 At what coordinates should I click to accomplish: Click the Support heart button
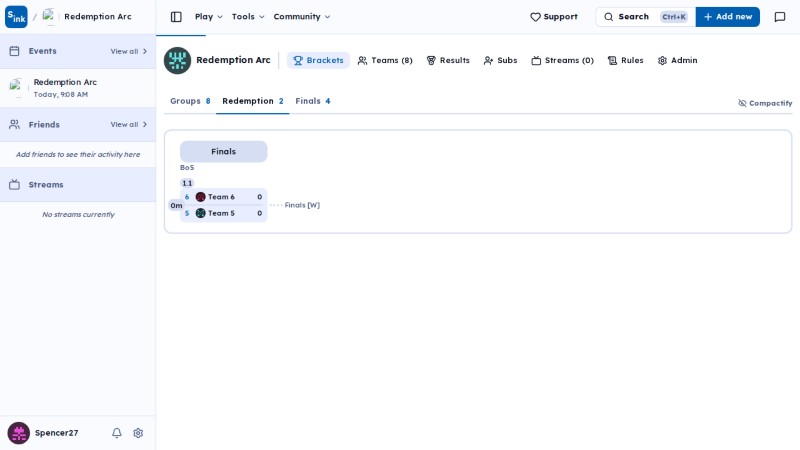(x=554, y=17)
